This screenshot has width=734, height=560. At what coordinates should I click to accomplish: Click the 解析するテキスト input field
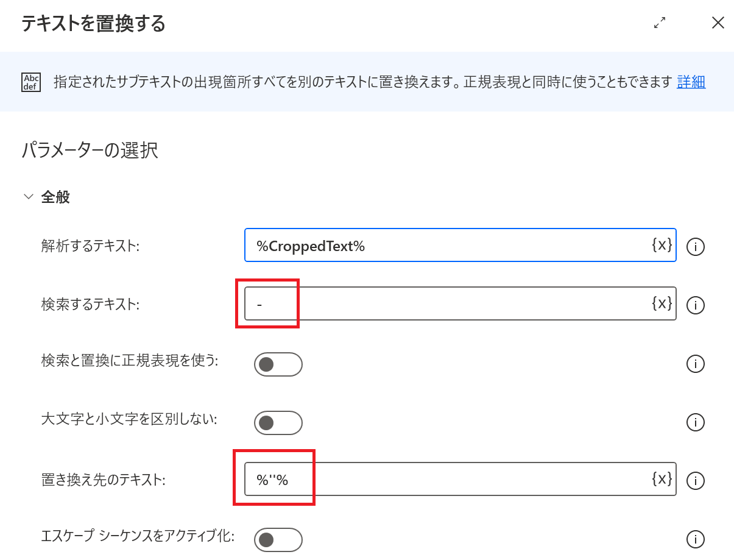(445, 246)
